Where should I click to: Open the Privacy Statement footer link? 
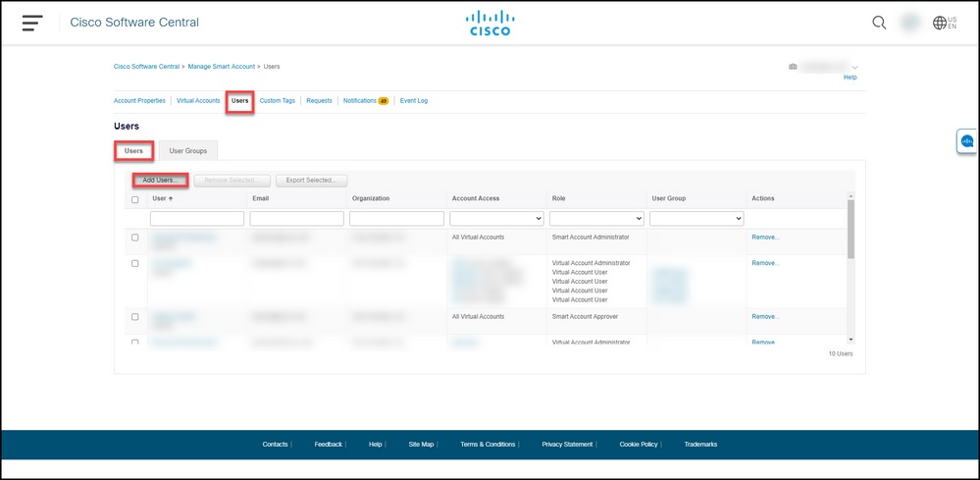567,445
